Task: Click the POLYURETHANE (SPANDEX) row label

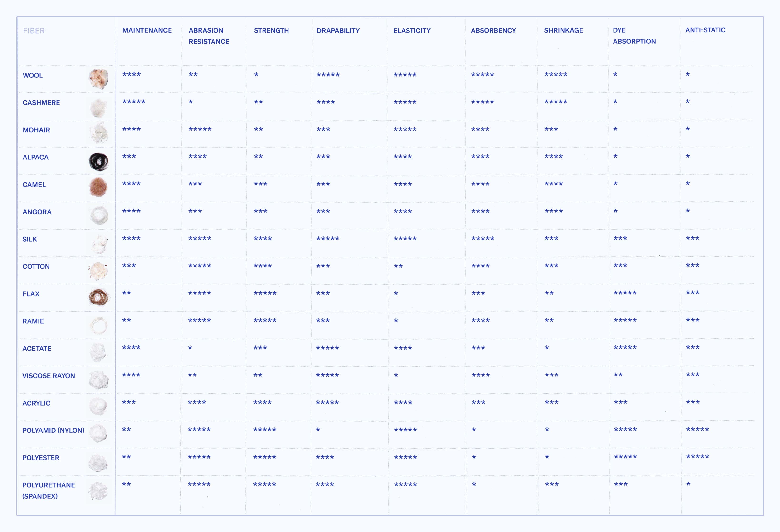Action: click(x=49, y=491)
